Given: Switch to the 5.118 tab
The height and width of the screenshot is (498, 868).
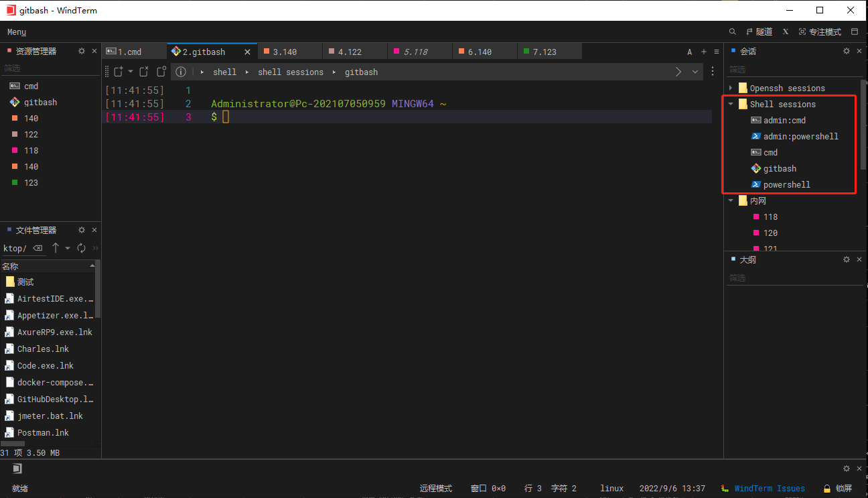Looking at the screenshot, I should point(420,52).
